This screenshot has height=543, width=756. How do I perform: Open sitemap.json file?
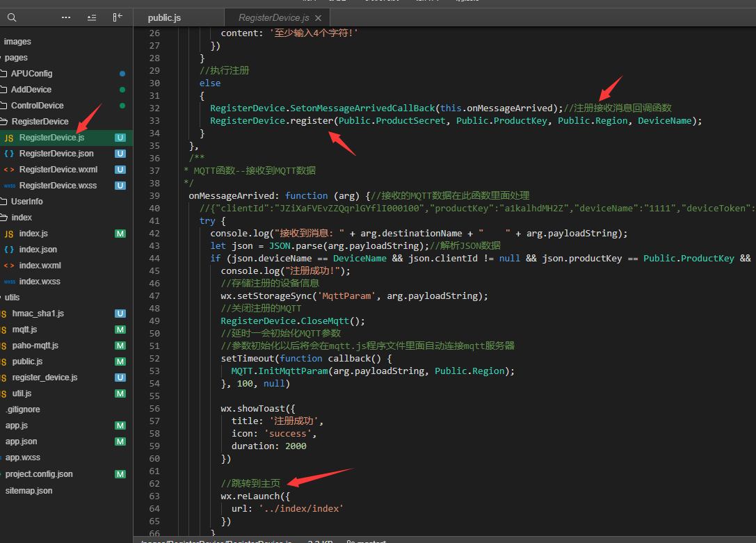29,490
